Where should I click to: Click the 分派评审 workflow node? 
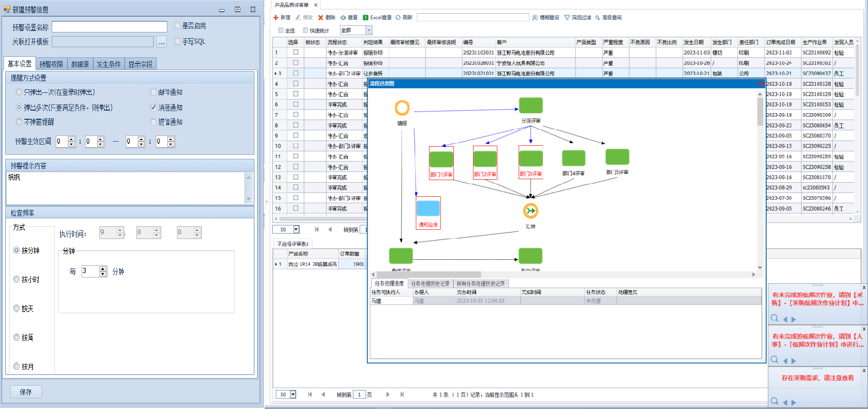click(531, 106)
